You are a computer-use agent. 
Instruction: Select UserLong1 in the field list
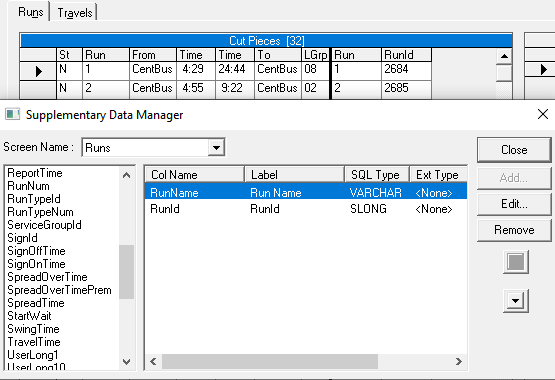[33, 355]
